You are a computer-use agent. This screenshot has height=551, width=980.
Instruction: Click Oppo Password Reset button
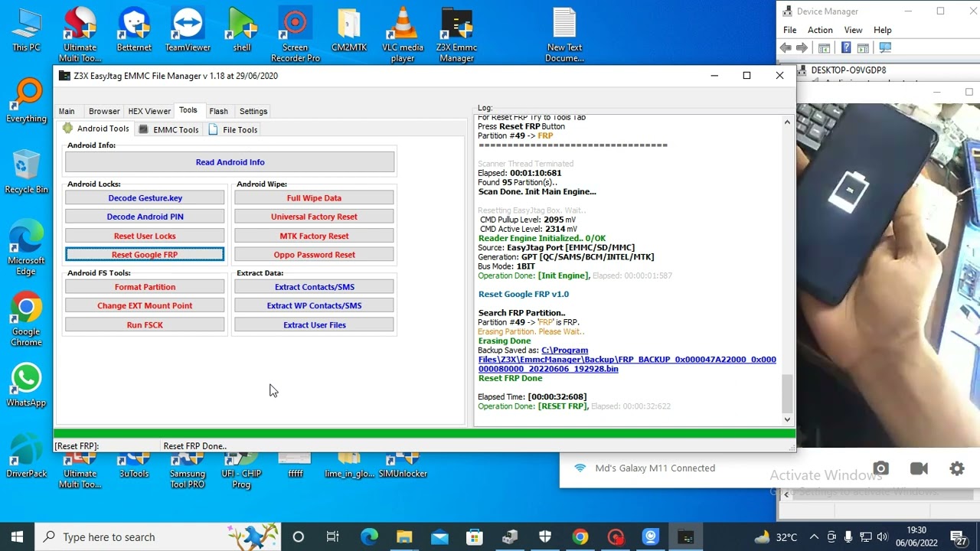click(x=314, y=255)
